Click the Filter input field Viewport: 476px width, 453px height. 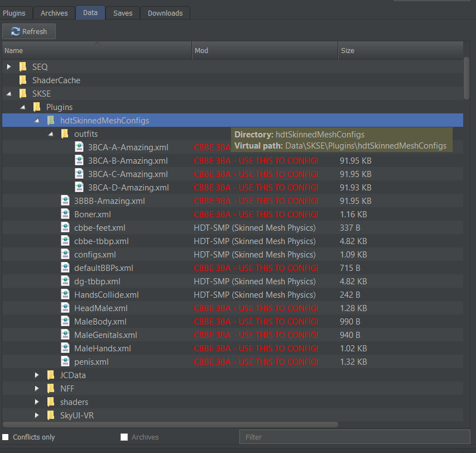(354, 437)
